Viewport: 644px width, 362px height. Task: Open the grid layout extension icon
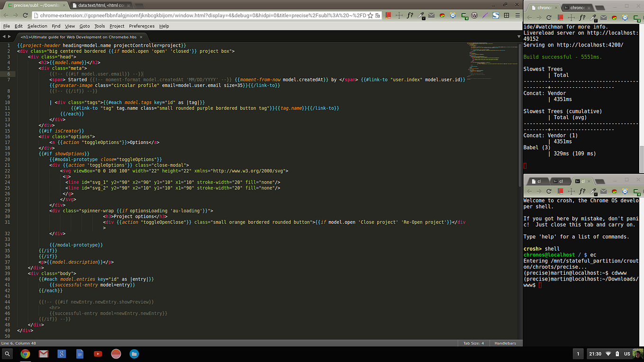[506, 16]
